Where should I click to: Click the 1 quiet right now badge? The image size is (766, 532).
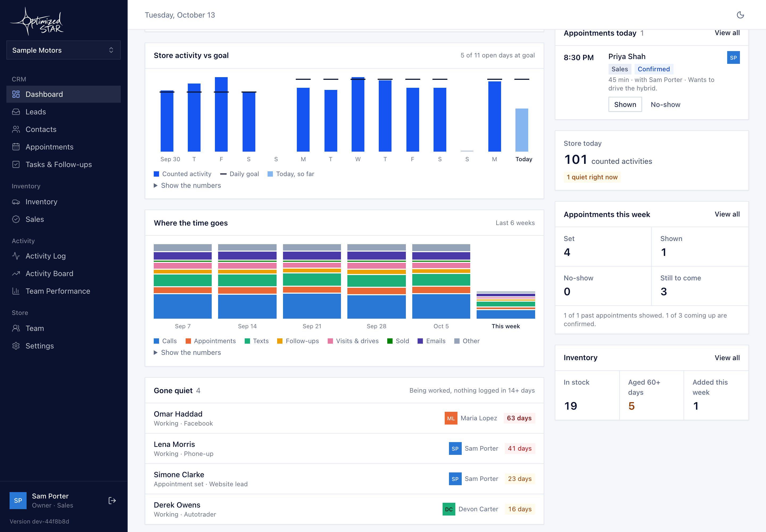pos(592,177)
